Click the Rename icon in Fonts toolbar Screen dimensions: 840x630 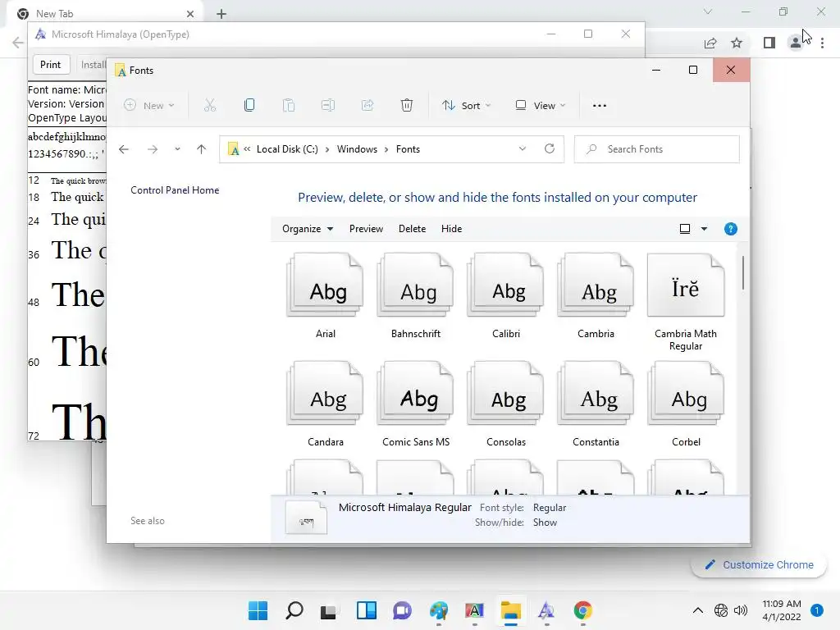(x=328, y=106)
